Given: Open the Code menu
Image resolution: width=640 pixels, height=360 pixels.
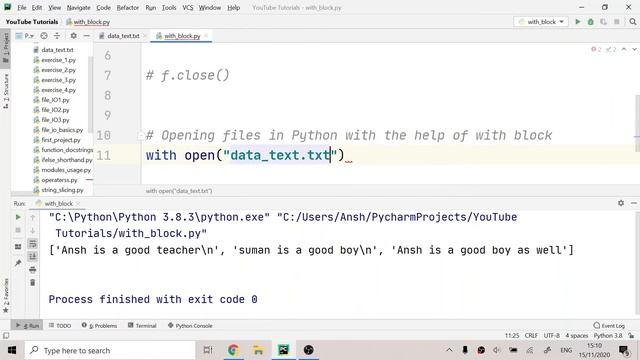Looking at the screenshot, I should tap(103, 8).
